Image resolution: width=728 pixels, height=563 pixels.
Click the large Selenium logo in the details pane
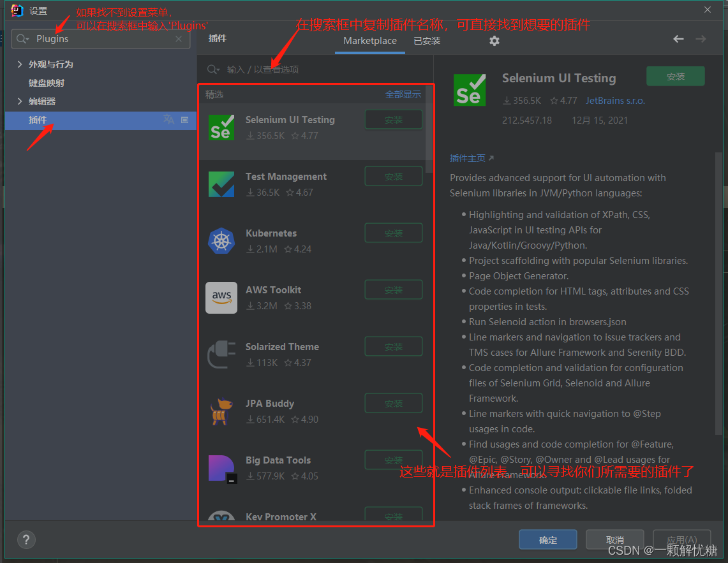point(470,90)
